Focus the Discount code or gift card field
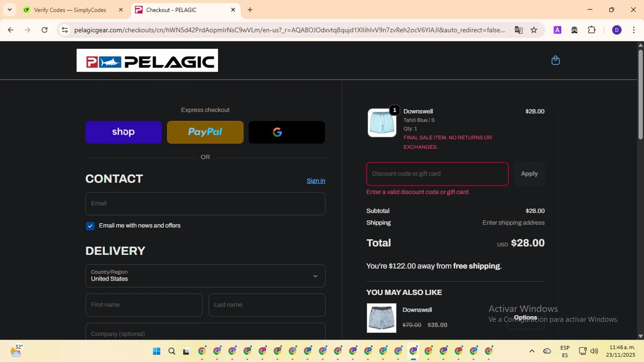 click(437, 174)
